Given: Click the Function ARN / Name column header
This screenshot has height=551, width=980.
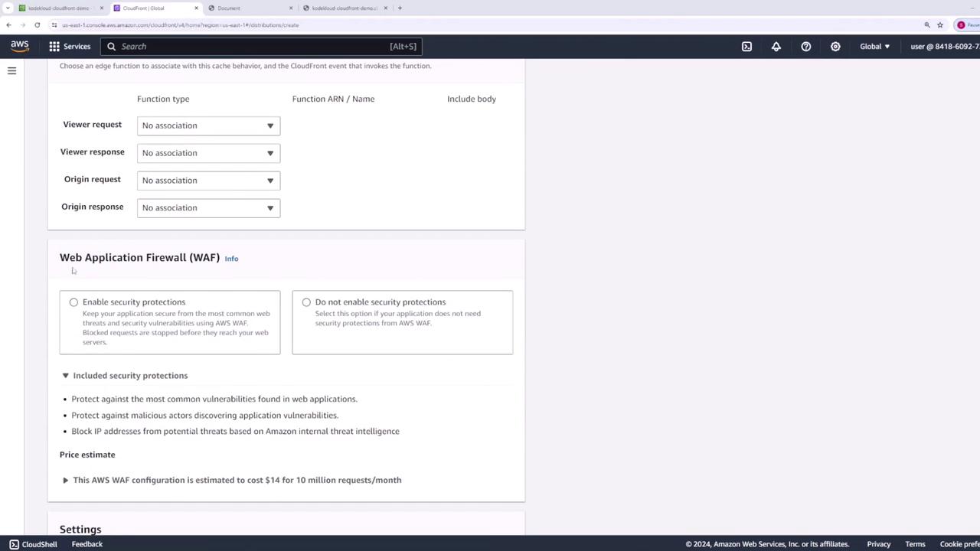Looking at the screenshot, I should click(333, 99).
